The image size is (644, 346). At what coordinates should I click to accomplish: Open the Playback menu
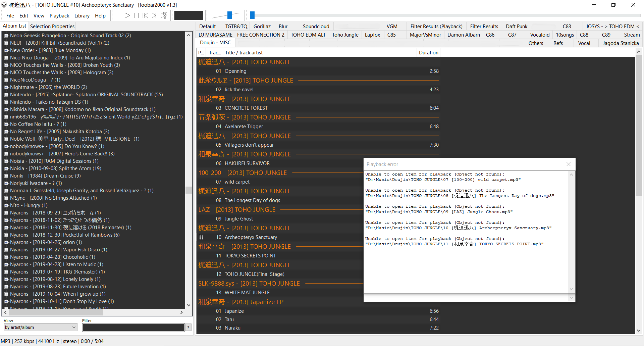click(59, 15)
